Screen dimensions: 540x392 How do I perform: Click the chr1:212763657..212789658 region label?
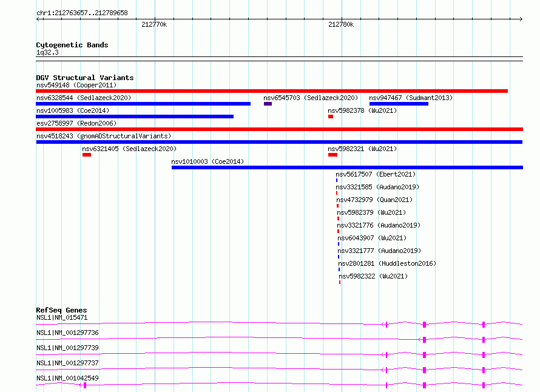[82, 13]
